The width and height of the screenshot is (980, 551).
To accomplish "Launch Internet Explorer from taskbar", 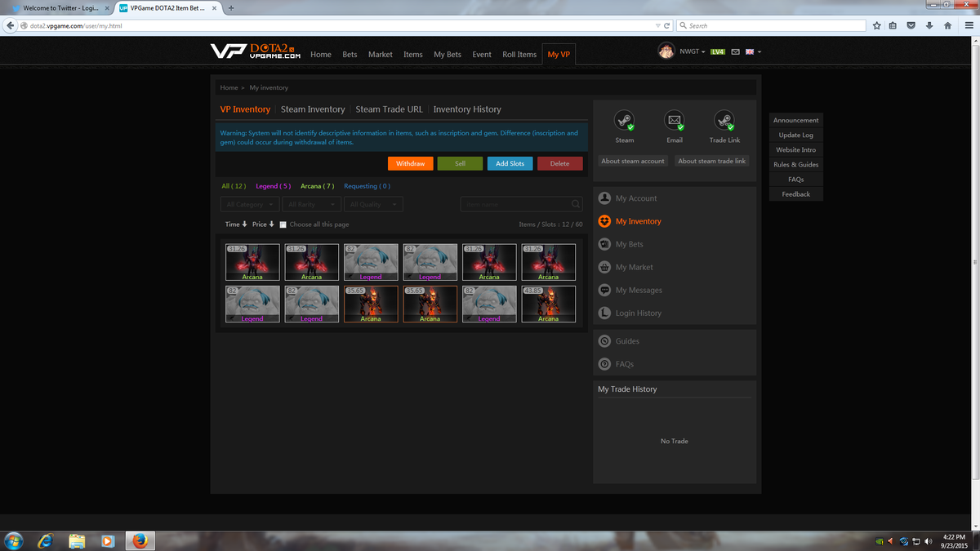I will click(46, 540).
